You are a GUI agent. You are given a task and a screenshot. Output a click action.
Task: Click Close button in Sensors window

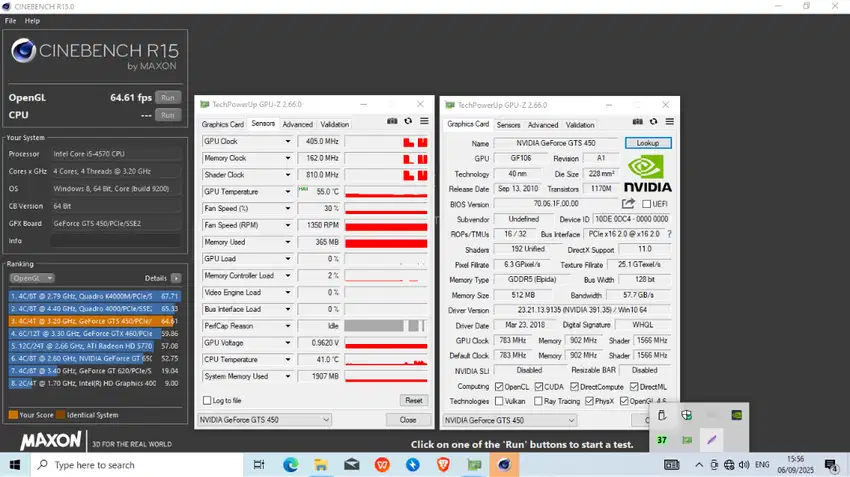pyautogui.click(x=408, y=420)
